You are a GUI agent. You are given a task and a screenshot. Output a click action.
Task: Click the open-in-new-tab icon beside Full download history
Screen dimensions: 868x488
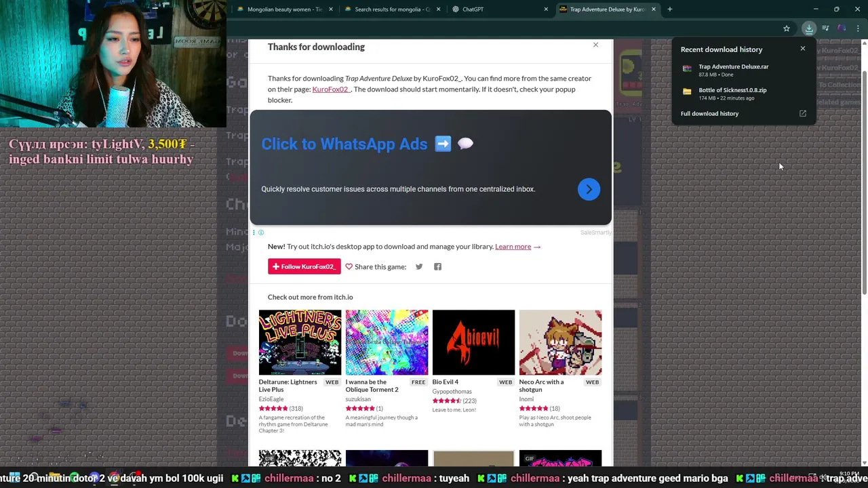click(803, 113)
